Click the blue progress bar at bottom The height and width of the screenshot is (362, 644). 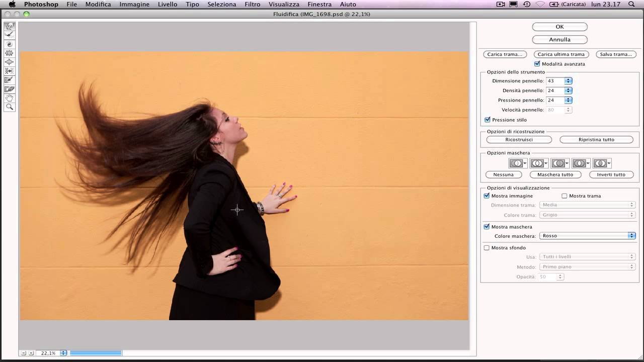(x=96, y=353)
